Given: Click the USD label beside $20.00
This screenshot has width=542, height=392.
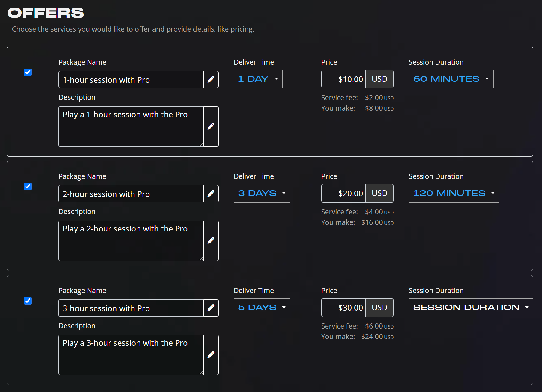Looking at the screenshot, I should click(x=380, y=193).
